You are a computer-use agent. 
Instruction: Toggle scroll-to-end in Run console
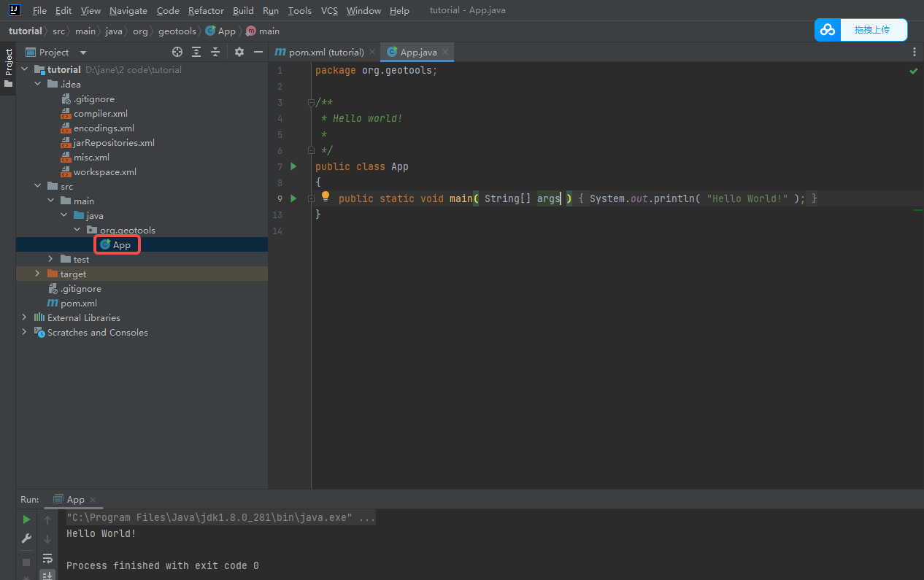pos(47,575)
